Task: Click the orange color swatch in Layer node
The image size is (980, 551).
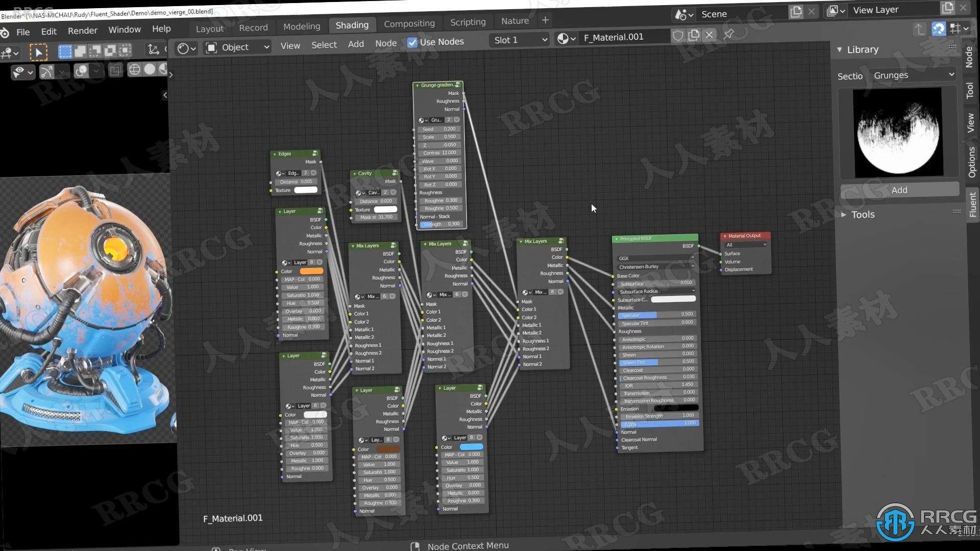Action: click(312, 271)
